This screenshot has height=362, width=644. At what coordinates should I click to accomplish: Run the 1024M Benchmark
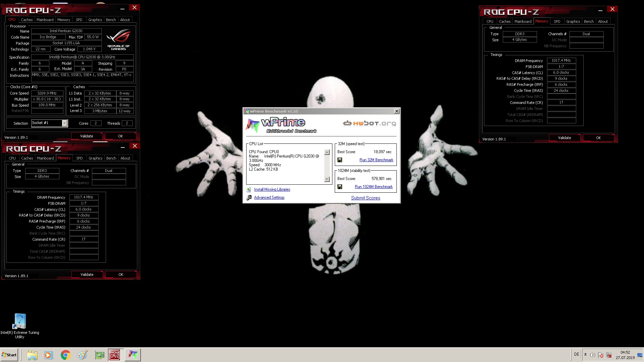point(374,187)
